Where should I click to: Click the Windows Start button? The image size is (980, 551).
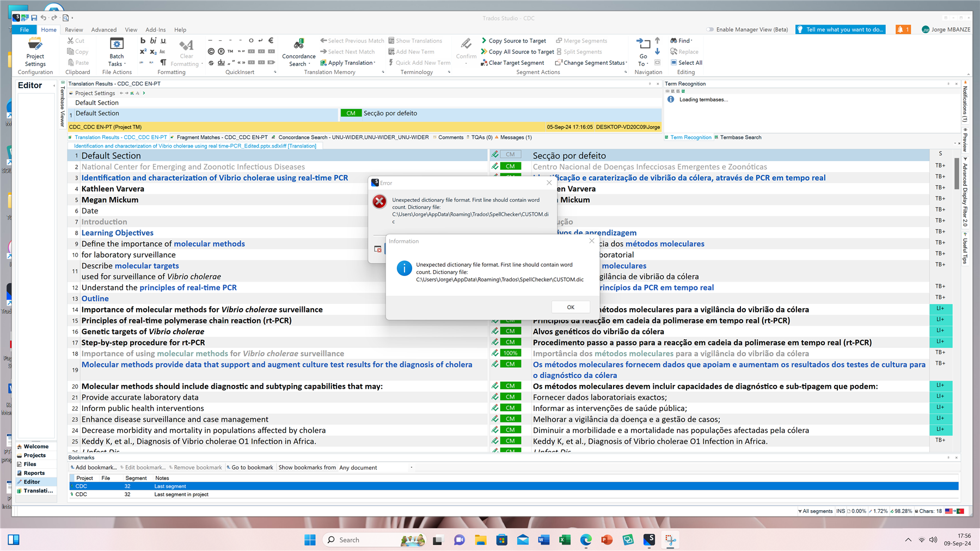[x=310, y=540]
